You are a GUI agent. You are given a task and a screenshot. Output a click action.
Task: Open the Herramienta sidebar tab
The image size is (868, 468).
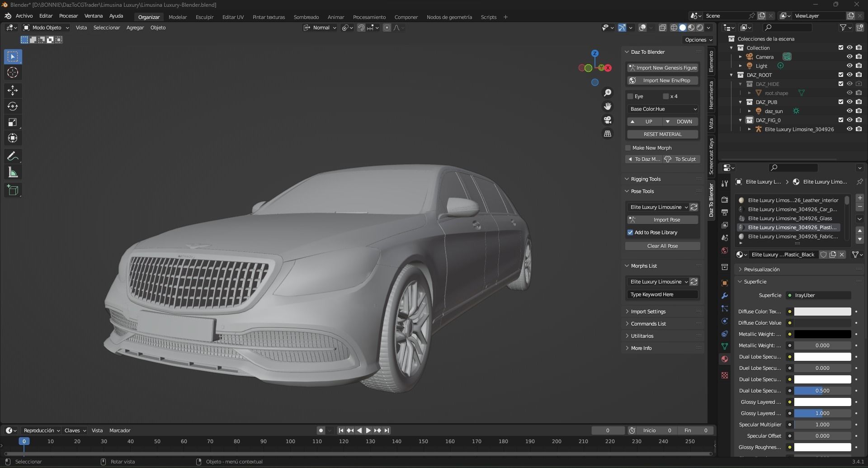pos(711,95)
